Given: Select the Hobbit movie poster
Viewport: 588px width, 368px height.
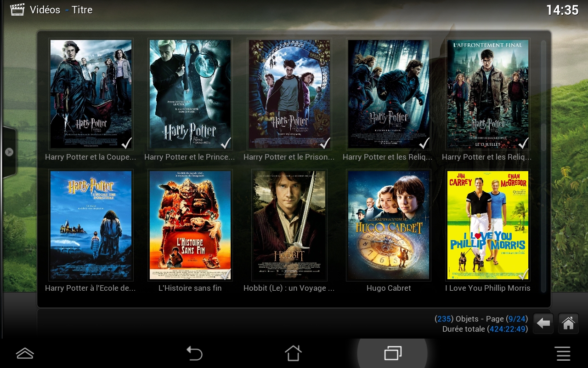Looking at the screenshot, I should tap(289, 225).
